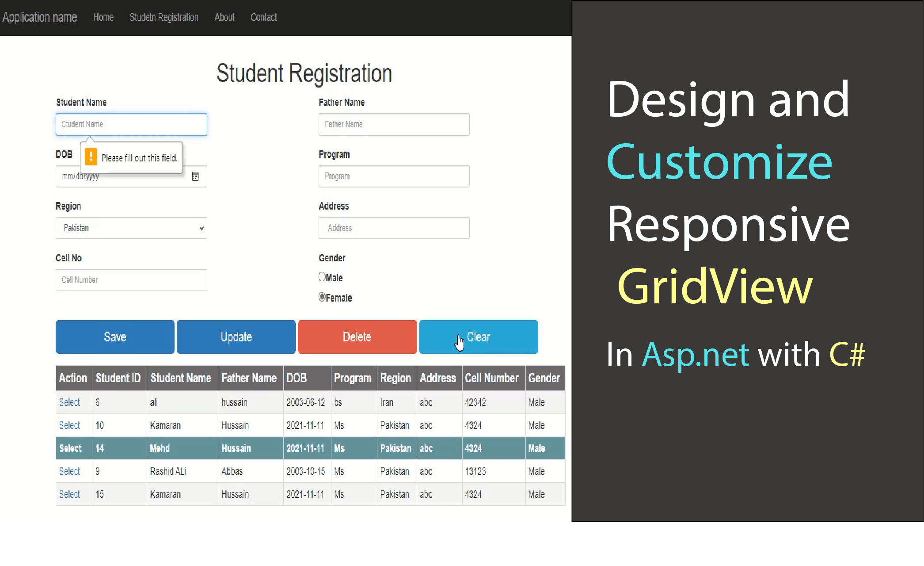Click the Student Registration nav link
Image resolution: width=924 pixels, height=566 pixels.
(x=164, y=16)
